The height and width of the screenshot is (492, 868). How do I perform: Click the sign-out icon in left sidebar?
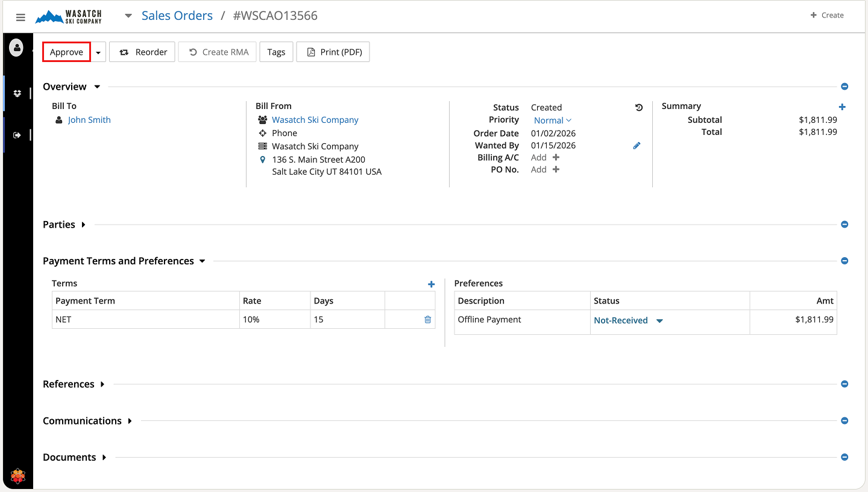click(17, 135)
